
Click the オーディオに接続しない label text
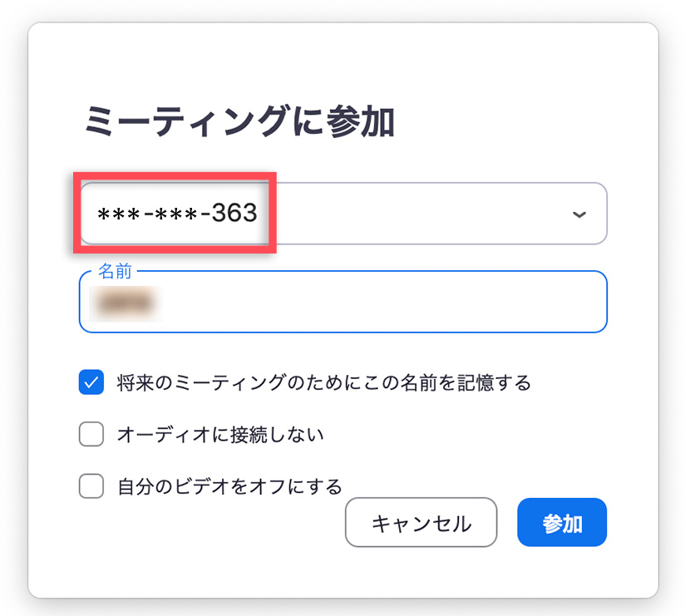[x=220, y=434]
